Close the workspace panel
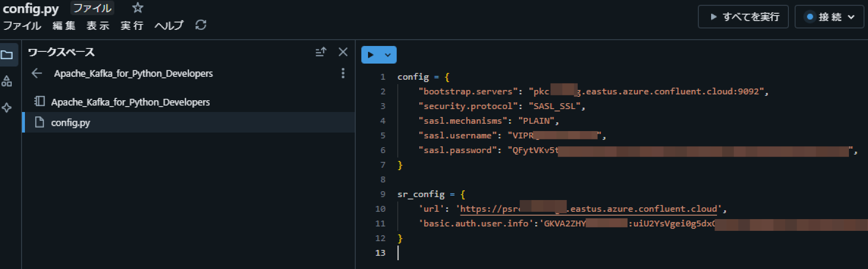The width and height of the screenshot is (868, 269). coord(343,52)
